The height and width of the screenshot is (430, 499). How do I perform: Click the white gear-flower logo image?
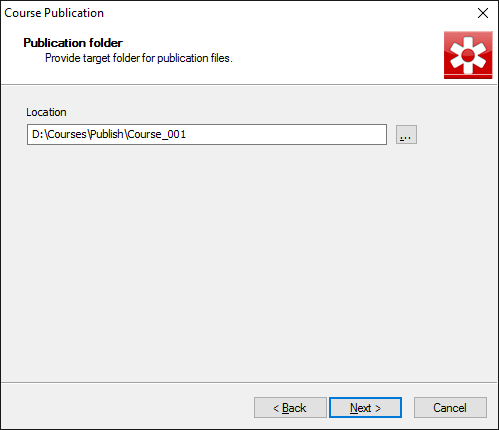click(x=468, y=55)
